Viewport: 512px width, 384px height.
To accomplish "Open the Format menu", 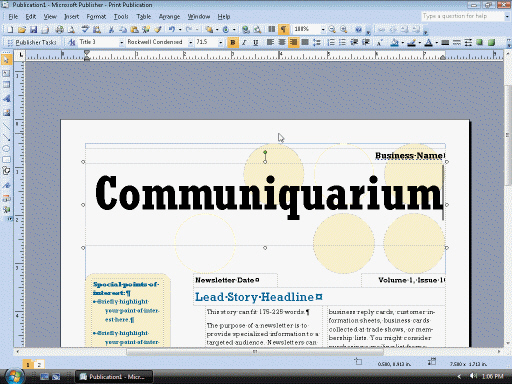I will pyautogui.click(x=96, y=16).
